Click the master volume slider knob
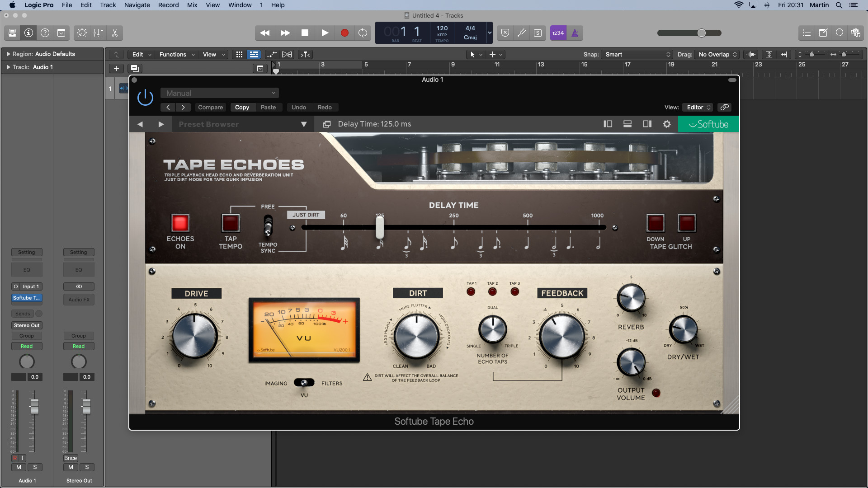Screen dimensions: 868x488 pos(702,33)
